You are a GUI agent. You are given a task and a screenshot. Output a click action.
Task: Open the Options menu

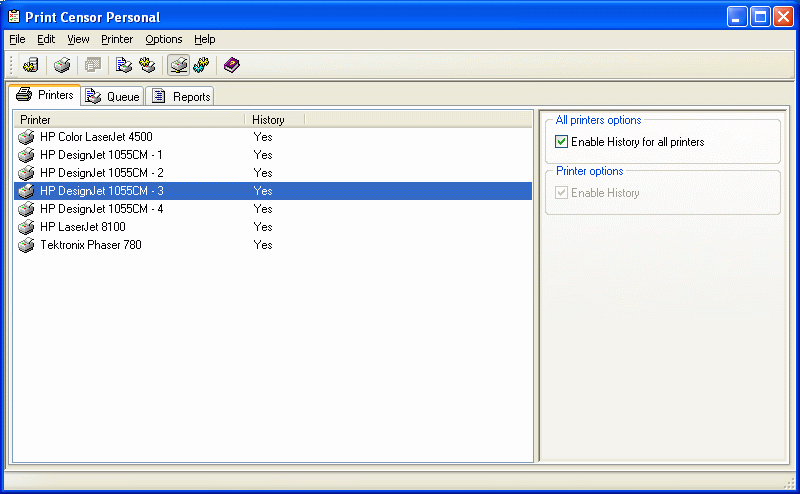[x=164, y=39]
